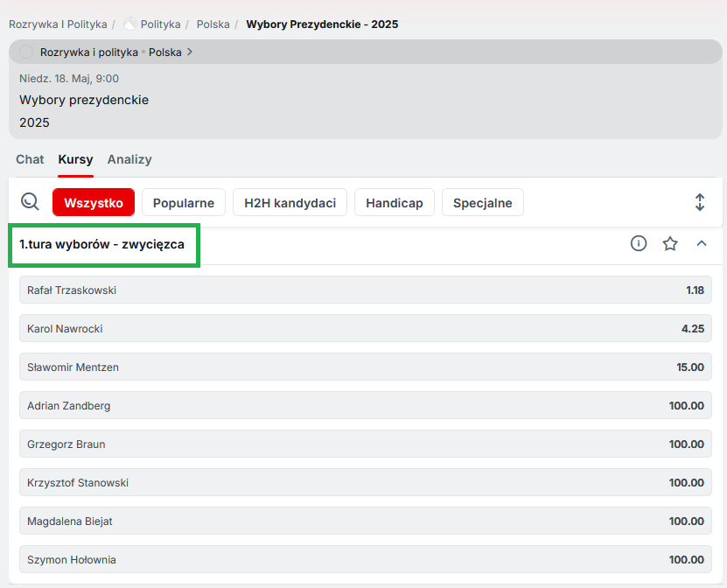The height and width of the screenshot is (588, 727).
Task: Pick Karol Nawrocki odds 4.25
Action: 366,328
